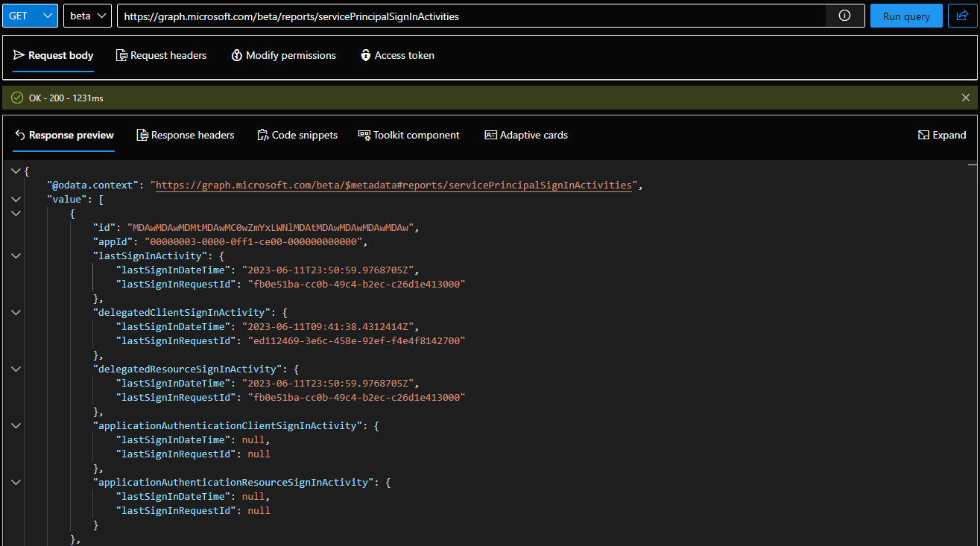This screenshot has width=980, height=546.
Task: Fold the delegatedClientSignInActivity object
Action: [x=16, y=312]
